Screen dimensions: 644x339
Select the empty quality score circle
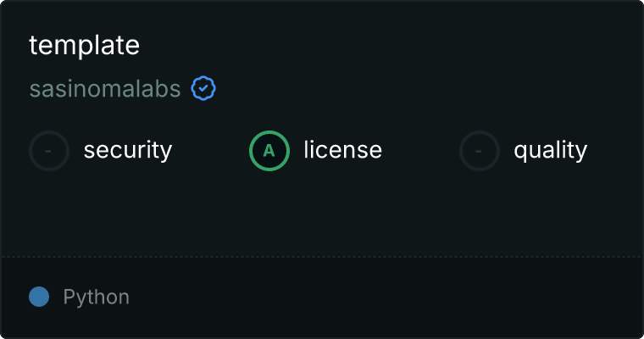point(480,151)
